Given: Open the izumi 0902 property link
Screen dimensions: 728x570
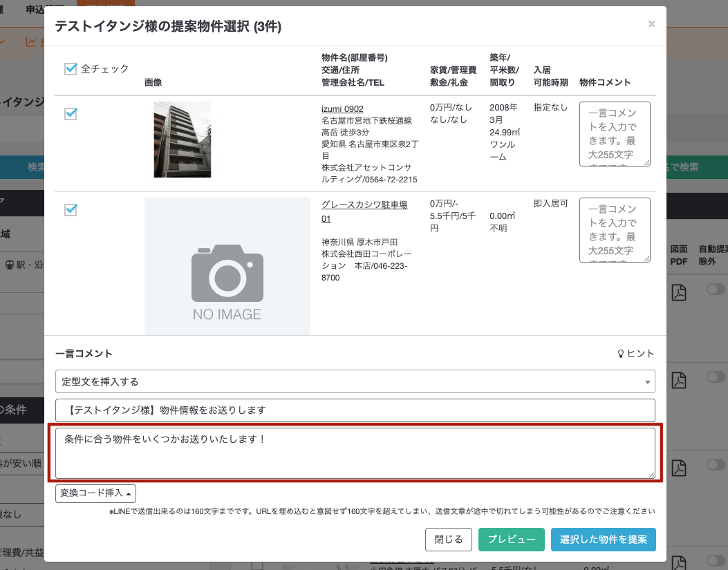Looking at the screenshot, I should (x=342, y=108).
